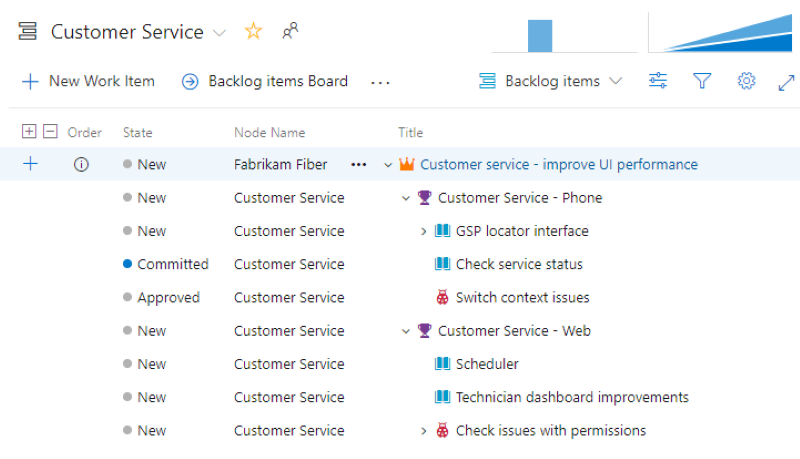Open Technician dashboard improvements item
Image resolution: width=800 pixels, height=459 pixels.
(572, 397)
